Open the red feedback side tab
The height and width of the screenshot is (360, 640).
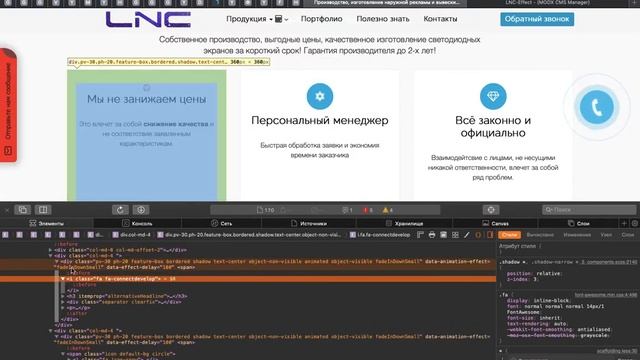point(8,105)
